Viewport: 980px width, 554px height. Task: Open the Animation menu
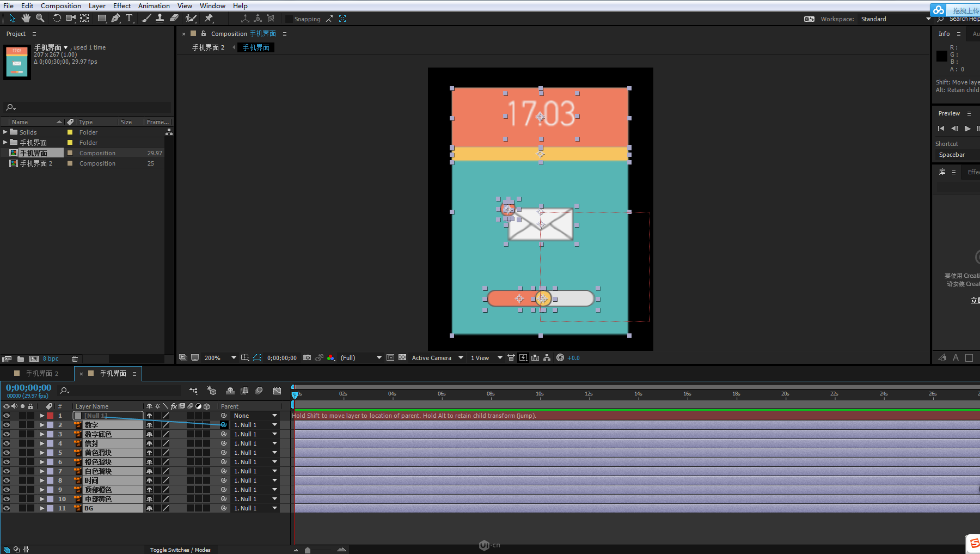[154, 5]
